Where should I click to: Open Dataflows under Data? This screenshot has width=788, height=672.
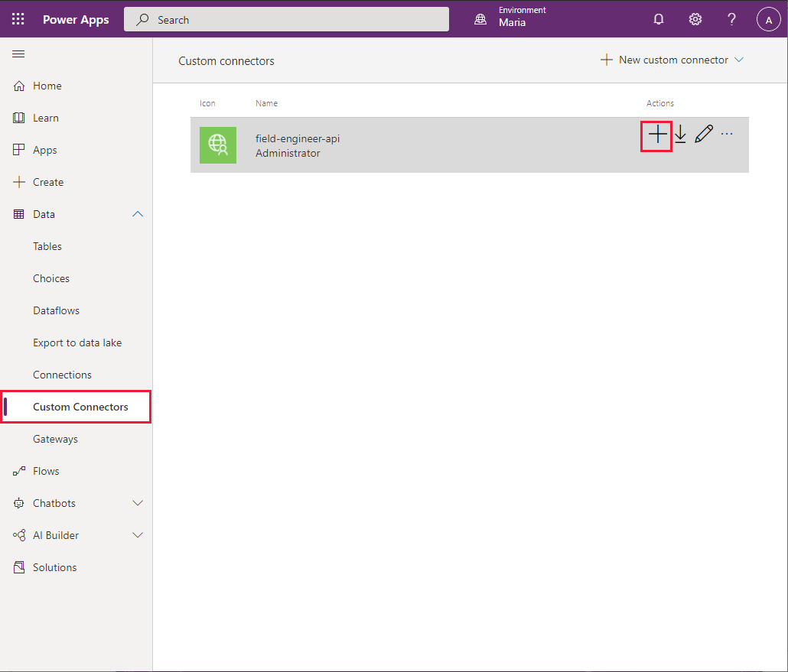click(x=57, y=311)
